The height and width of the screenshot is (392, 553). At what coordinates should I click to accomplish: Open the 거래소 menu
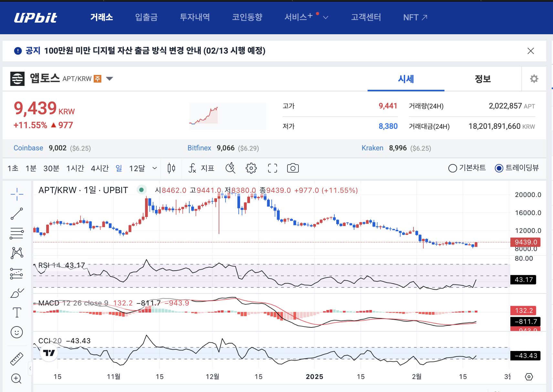tap(102, 17)
